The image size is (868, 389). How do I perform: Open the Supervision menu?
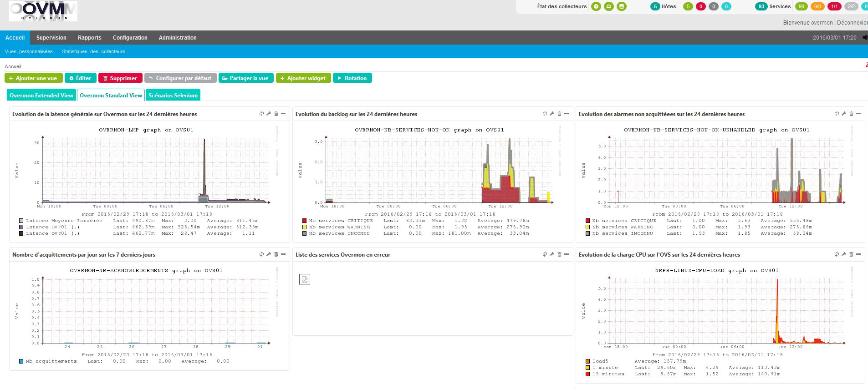tap(51, 38)
